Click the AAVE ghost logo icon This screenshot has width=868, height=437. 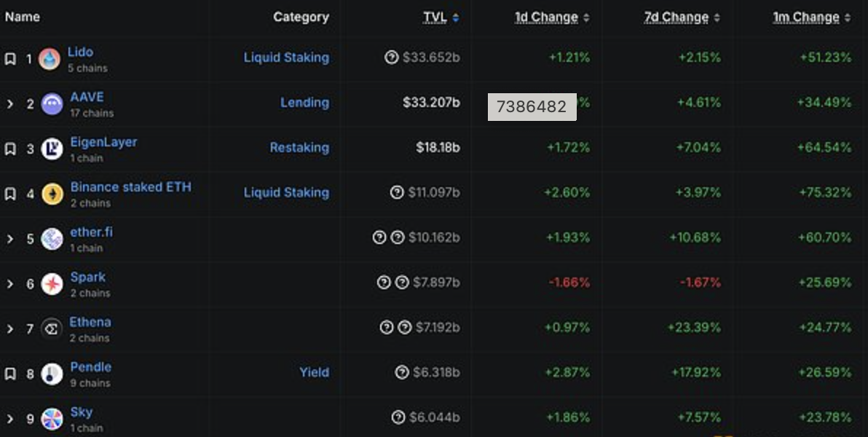(52, 104)
